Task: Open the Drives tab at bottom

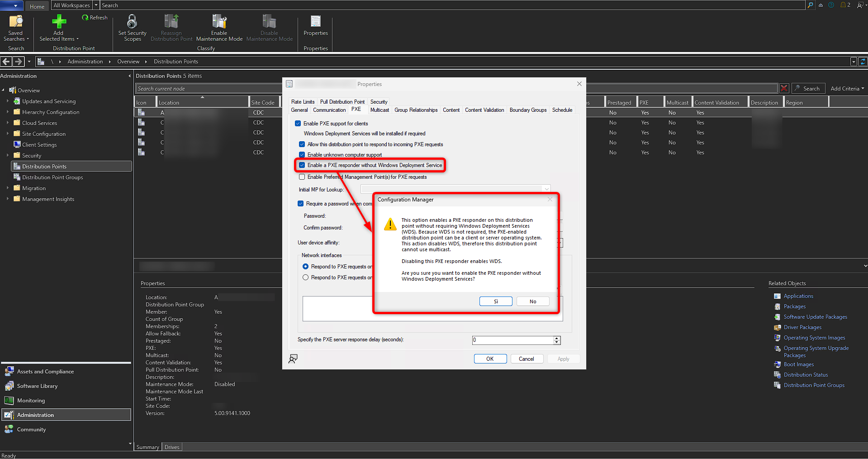Action: 172,447
